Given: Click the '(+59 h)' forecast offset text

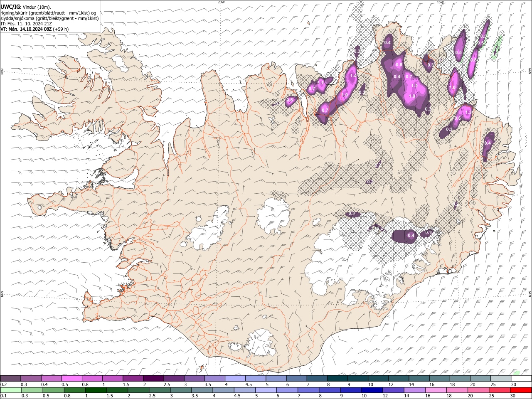Looking at the screenshot, I should pos(61,29).
